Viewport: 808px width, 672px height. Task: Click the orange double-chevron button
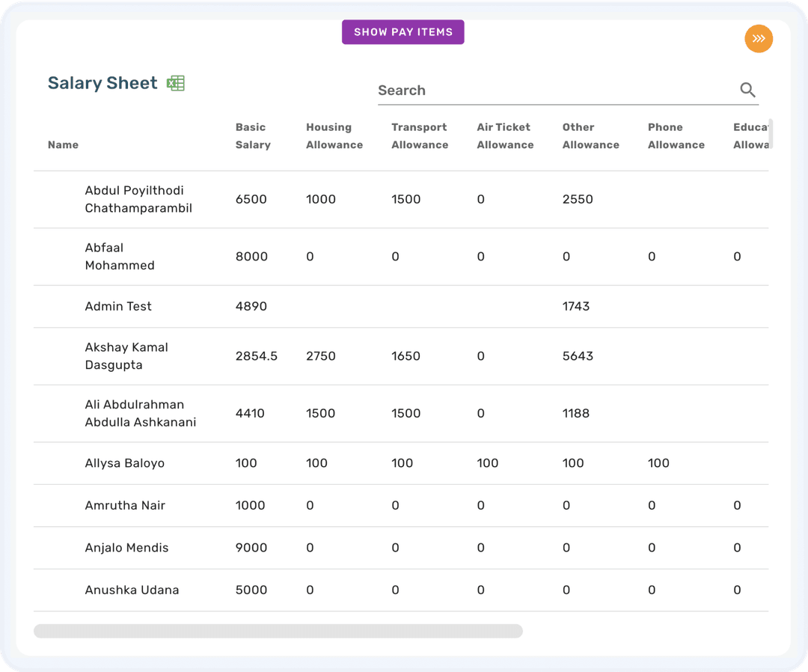759,38
